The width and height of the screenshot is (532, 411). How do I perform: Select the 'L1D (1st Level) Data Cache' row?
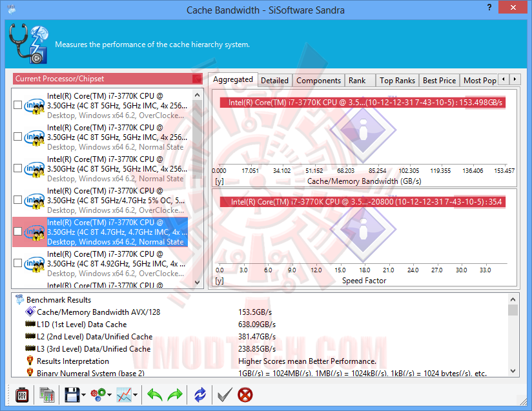[81, 325]
